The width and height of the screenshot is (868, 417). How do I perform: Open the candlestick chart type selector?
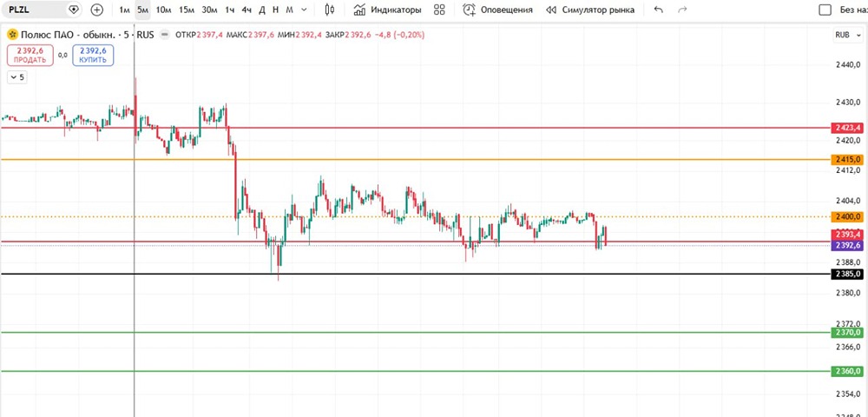click(x=330, y=10)
